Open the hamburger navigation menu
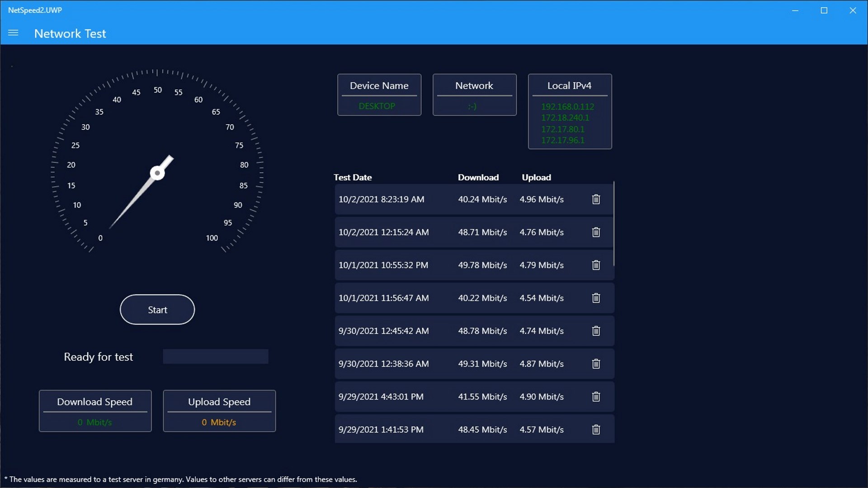This screenshot has height=488, width=868. [x=13, y=33]
